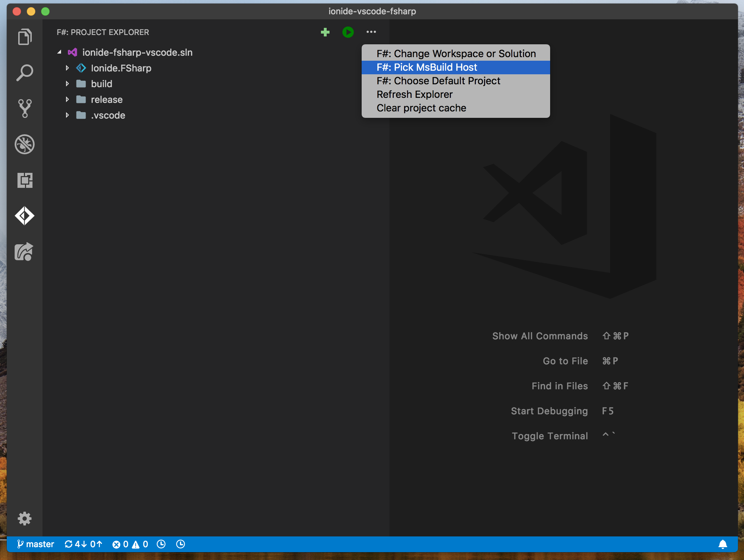Click the git branch master indicator
This screenshot has height=560, width=744.
tap(35, 544)
